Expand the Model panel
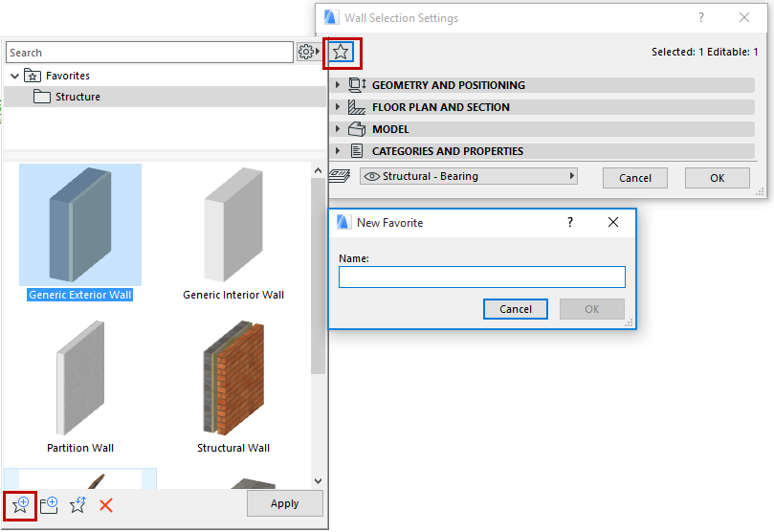 coord(338,129)
